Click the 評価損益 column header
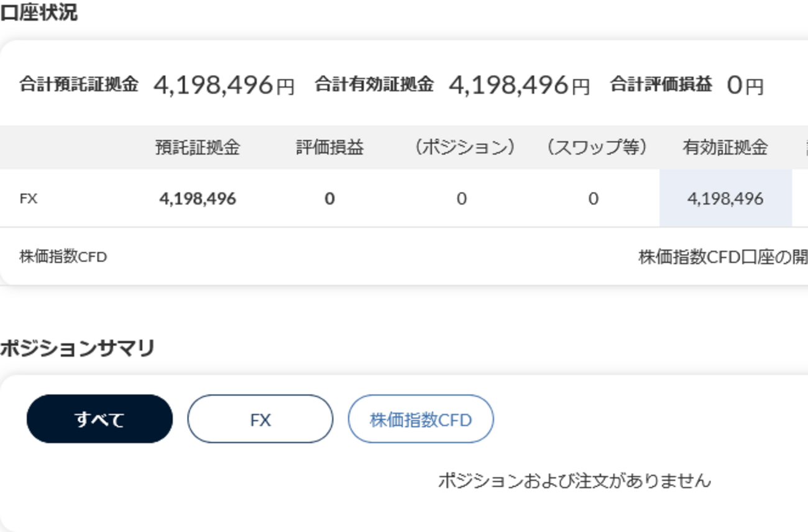The height and width of the screenshot is (532, 808). click(x=330, y=147)
